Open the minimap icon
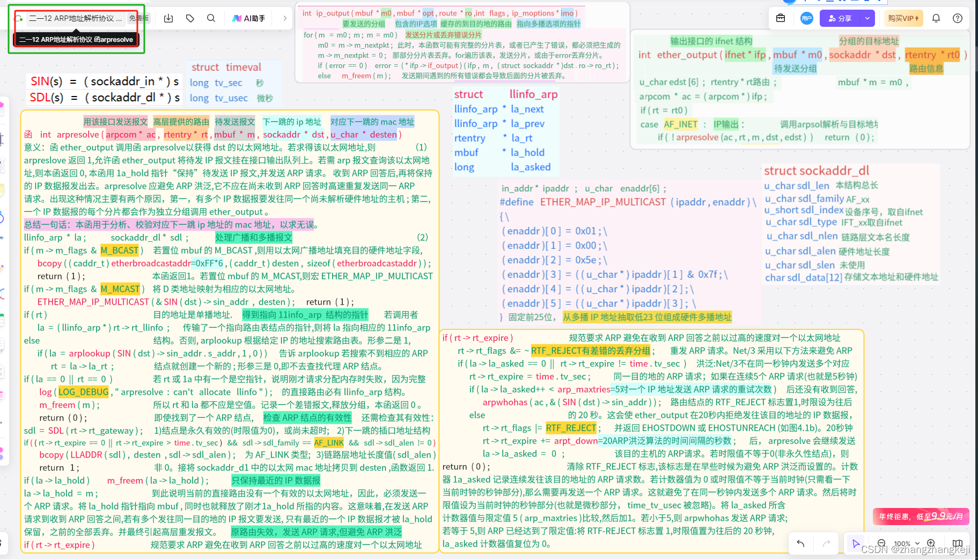The height and width of the screenshot is (560, 978). pos(958,543)
